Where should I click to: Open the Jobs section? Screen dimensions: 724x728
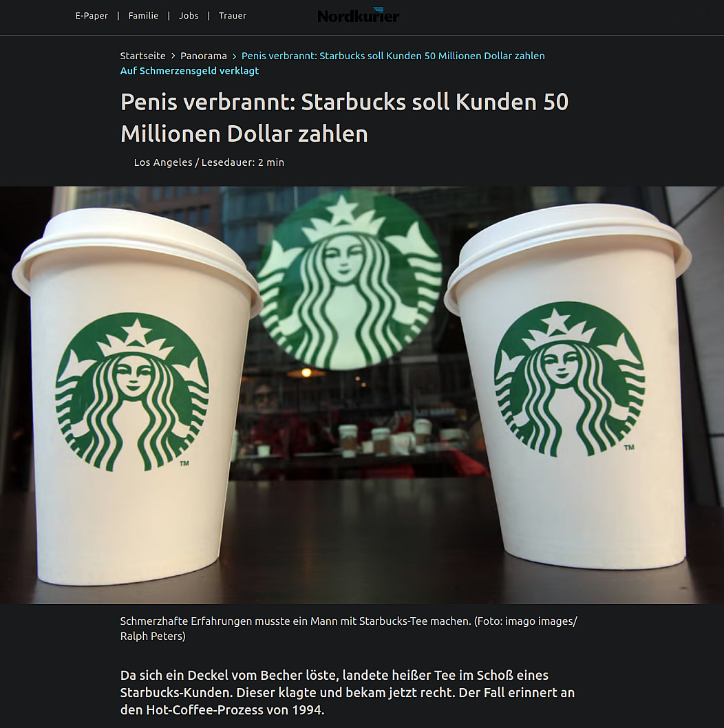pos(189,16)
